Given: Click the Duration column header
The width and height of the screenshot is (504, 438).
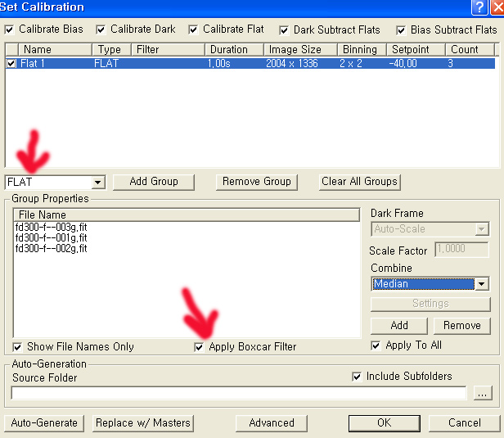Looking at the screenshot, I should [228, 50].
